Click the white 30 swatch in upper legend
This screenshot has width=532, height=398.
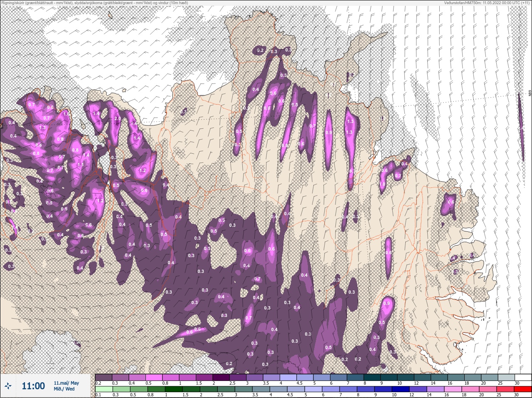pos(523,377)
